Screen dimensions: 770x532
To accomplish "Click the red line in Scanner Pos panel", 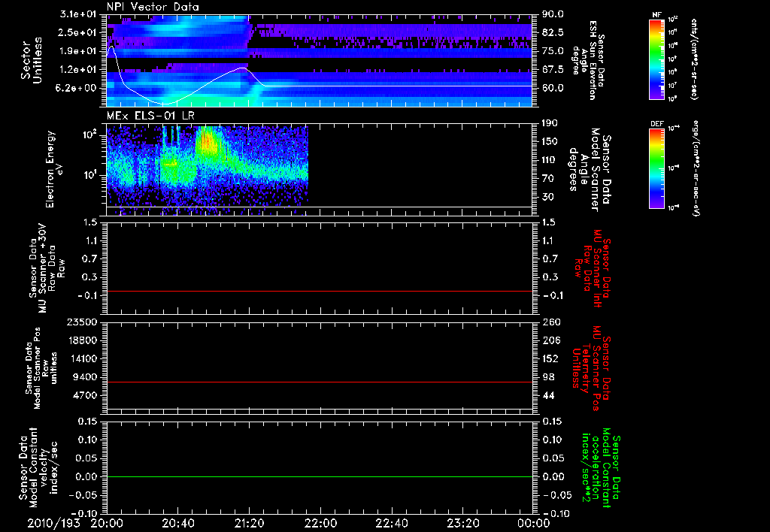I will pos(320,382).
